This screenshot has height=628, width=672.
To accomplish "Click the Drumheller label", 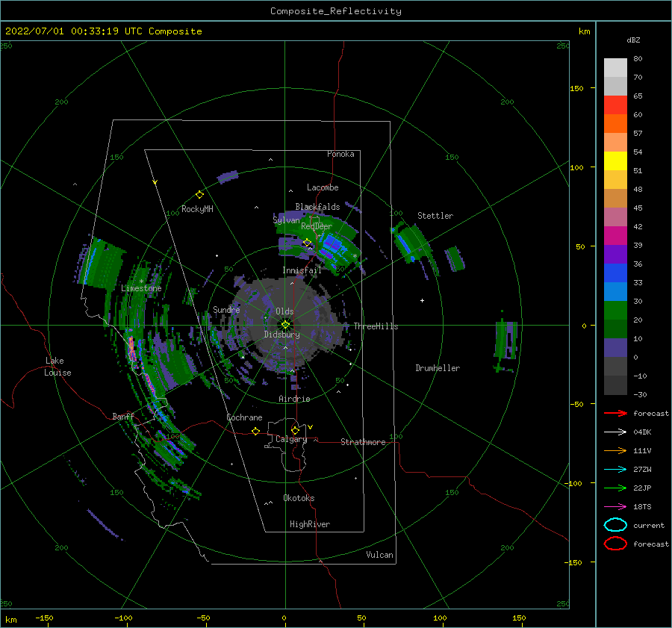I will pos(438,368).
